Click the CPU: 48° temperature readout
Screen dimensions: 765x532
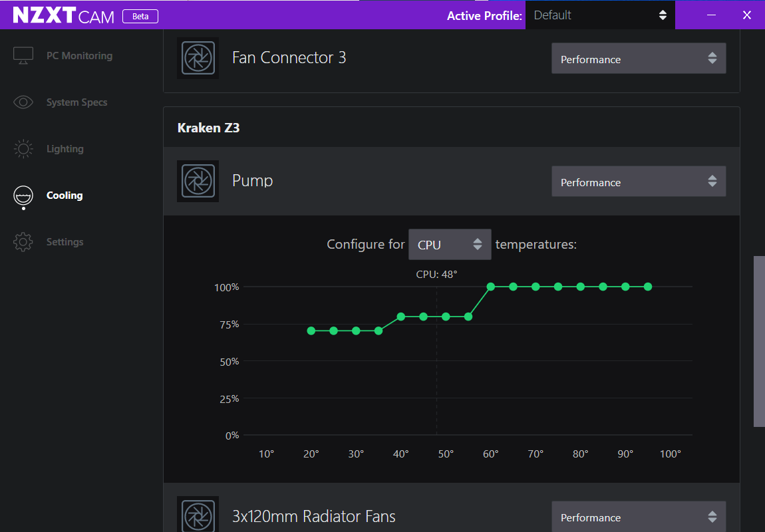(436, 275)
